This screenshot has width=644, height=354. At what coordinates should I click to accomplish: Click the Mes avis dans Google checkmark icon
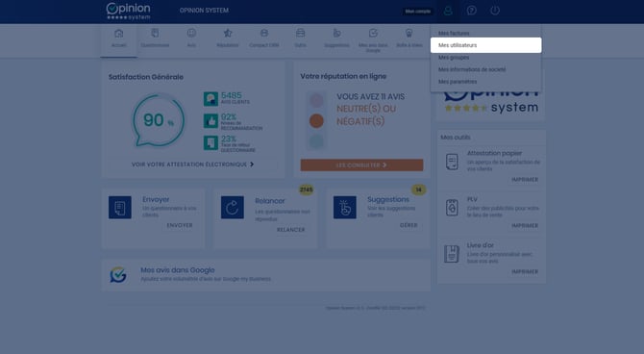coord(118,275)
